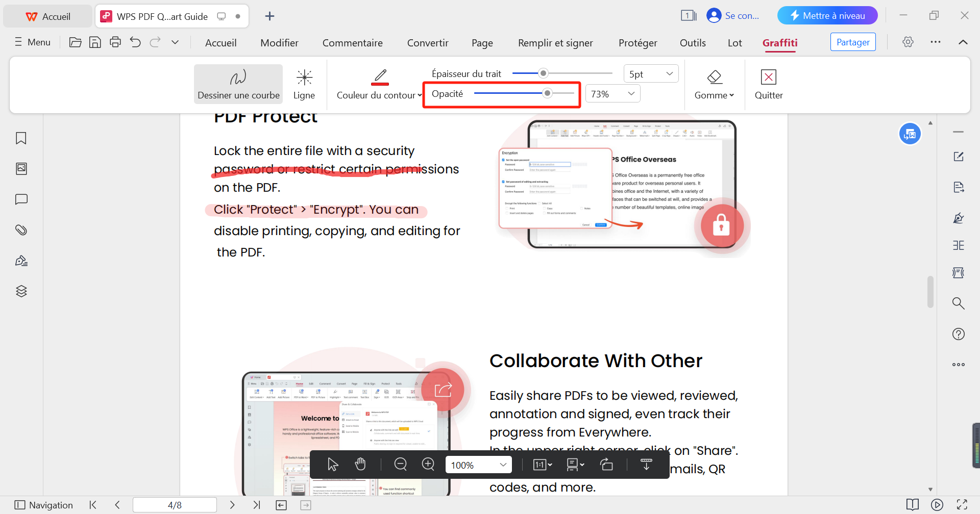This screenshot has height=514, width=980.
Task: Click the search magnifier in right sidebar
Action: (x=958, y=303)
